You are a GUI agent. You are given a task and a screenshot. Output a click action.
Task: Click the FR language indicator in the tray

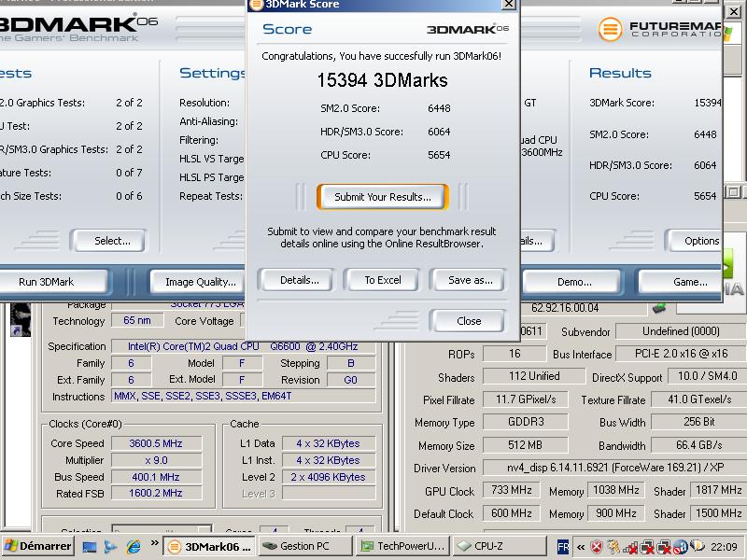point(563,547)
